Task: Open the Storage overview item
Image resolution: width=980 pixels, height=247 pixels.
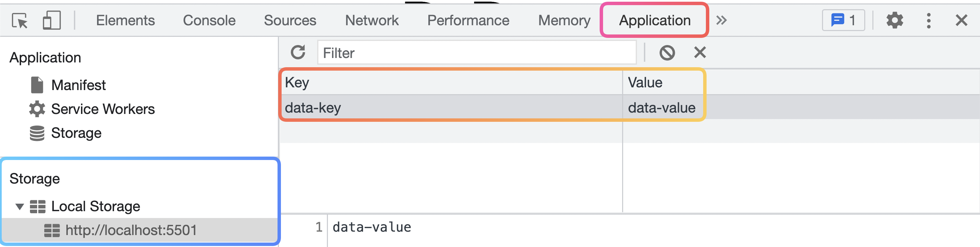Action: 76,133
